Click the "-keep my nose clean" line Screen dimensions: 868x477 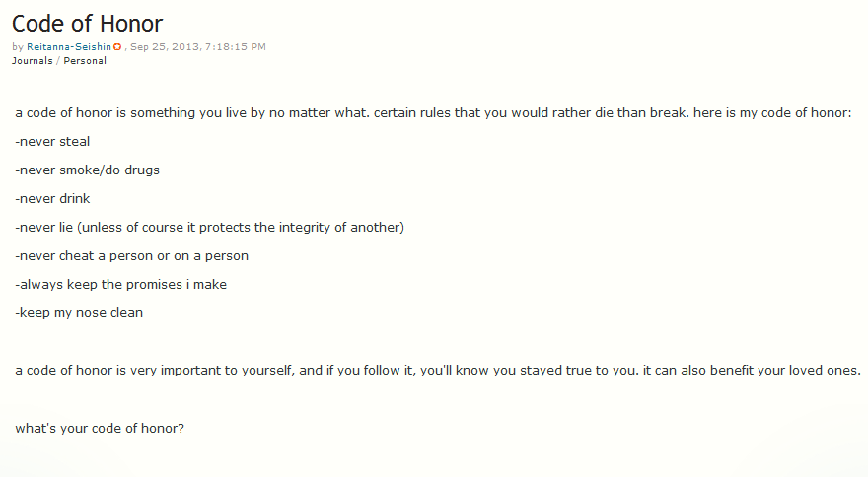point(79,313)
